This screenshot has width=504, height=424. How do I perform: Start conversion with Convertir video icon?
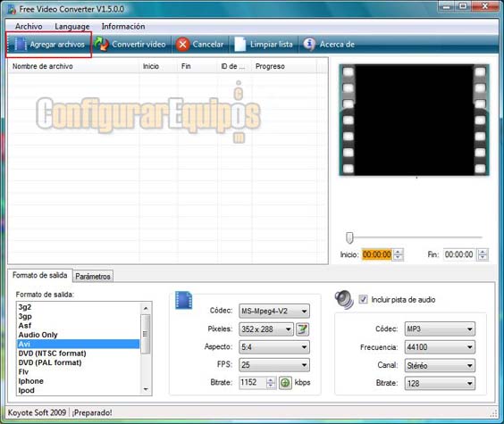102,45
